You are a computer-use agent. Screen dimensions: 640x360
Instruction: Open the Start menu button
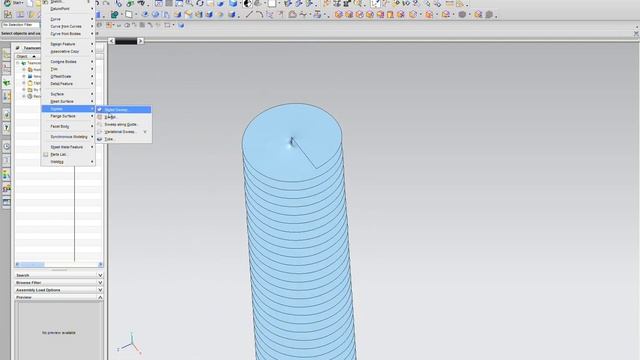click(x=13, y=3)
